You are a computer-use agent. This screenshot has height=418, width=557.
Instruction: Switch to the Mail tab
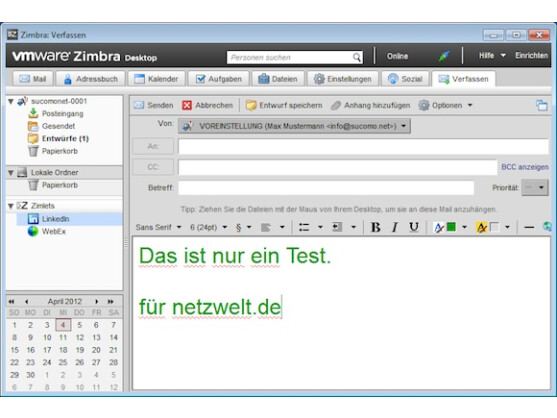point(33,79)
